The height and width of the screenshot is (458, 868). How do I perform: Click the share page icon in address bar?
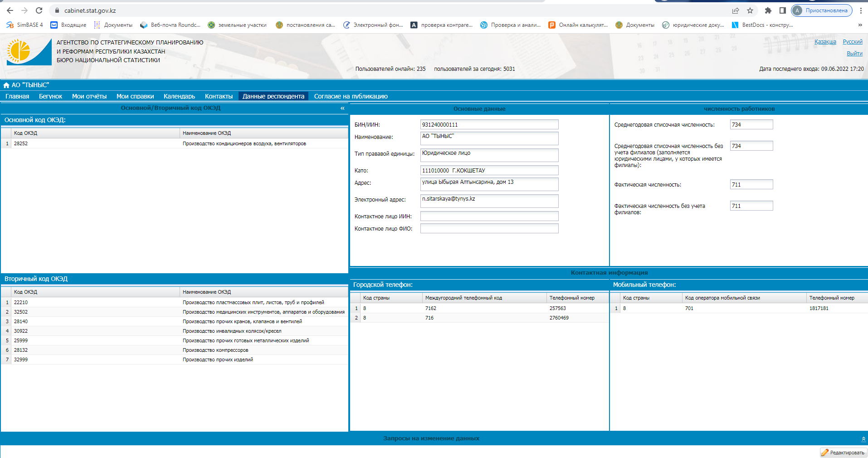tap(736, 10)
